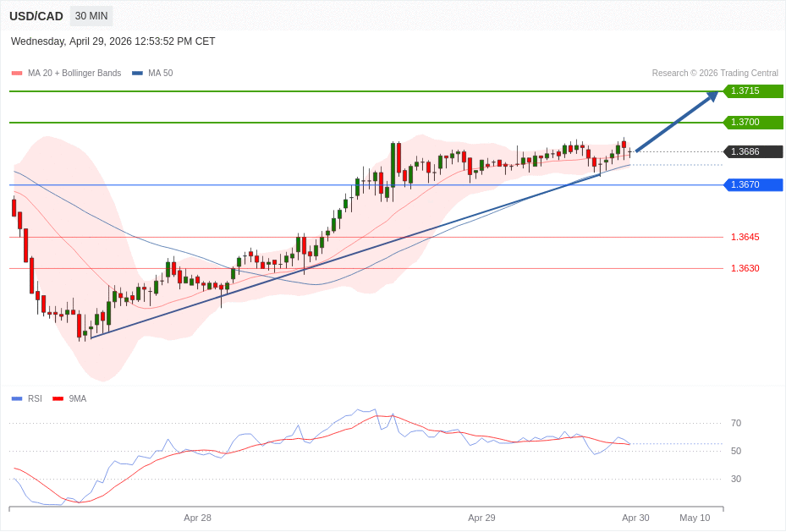Click the red 1.3645 support level label
Screen dimensions: 786x532
point(745,238)
